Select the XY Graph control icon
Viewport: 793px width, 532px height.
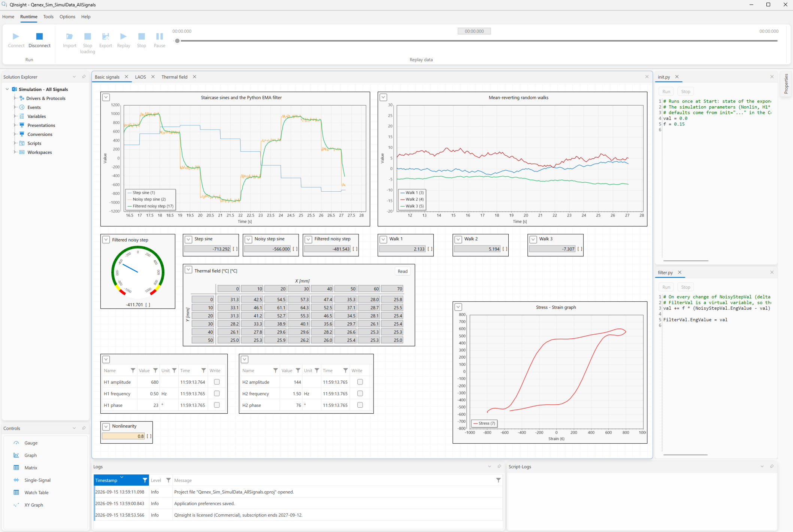coord(16,505)
